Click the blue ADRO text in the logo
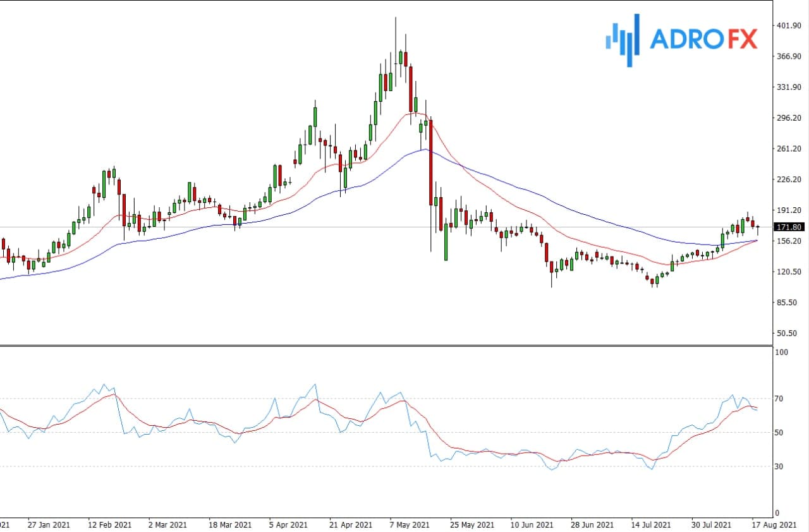The image size is (809, 532). [x=687, y=40]
